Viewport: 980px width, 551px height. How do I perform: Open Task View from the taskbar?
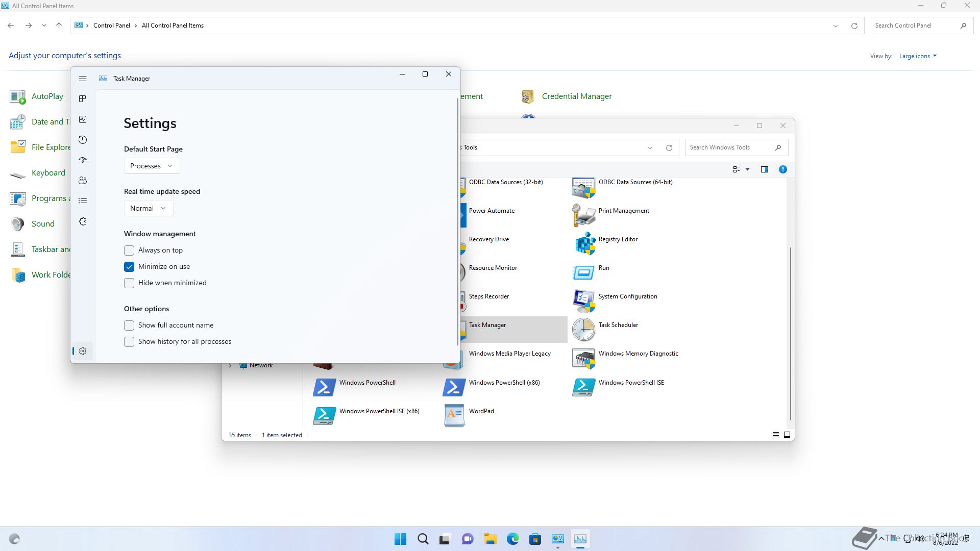tap(445, 539)
